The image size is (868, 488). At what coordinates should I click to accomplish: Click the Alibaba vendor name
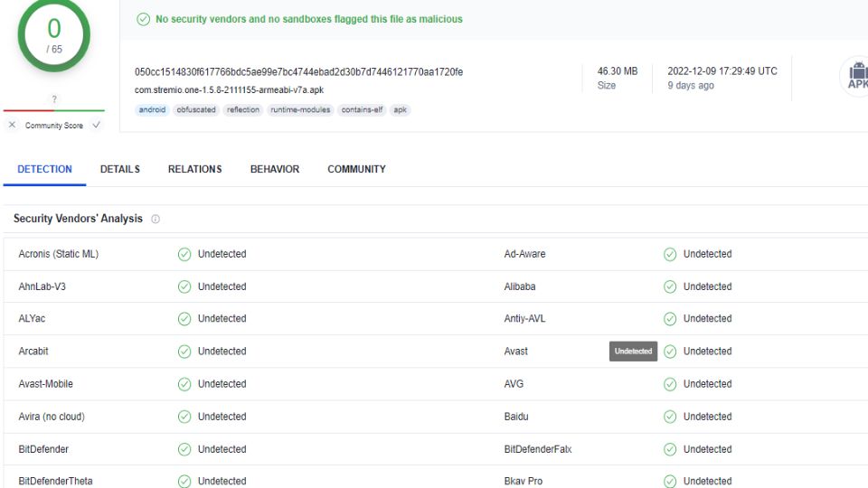[520, 286]
